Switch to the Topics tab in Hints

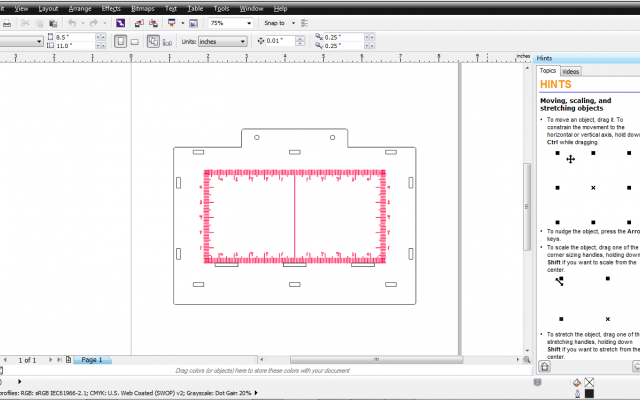[548, 71]
